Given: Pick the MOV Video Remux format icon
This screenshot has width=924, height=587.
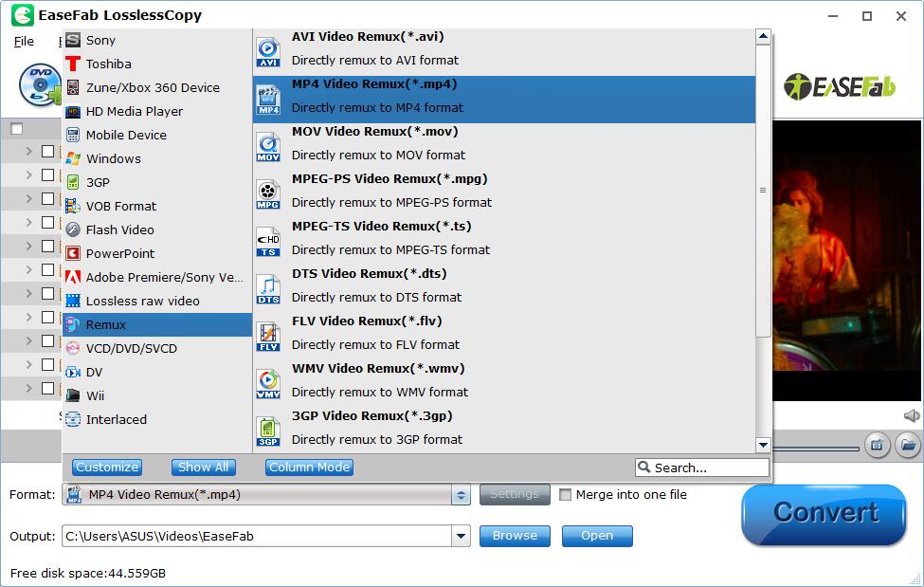Looking at the screenshot, I should pyautogui.click(x=268, y=147).
